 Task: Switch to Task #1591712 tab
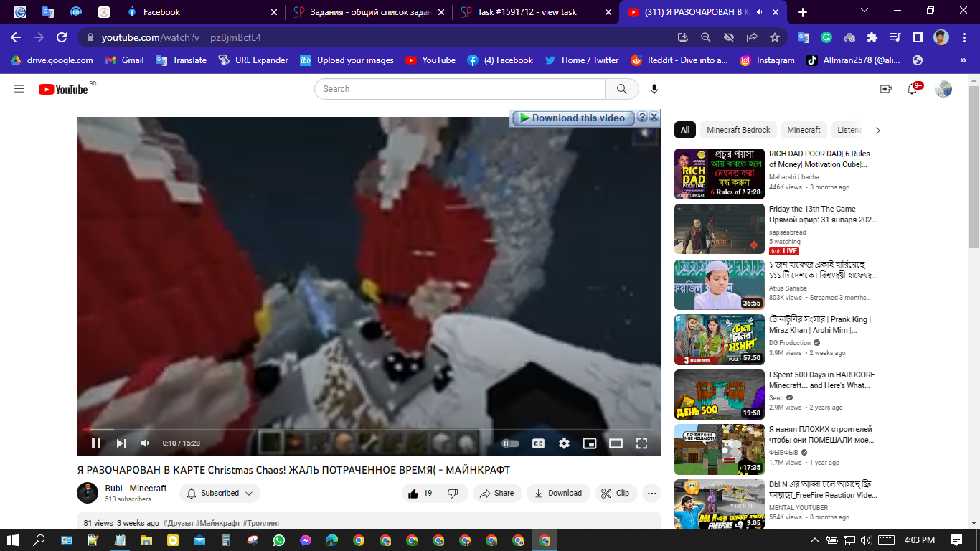click(x=536, y=12)
